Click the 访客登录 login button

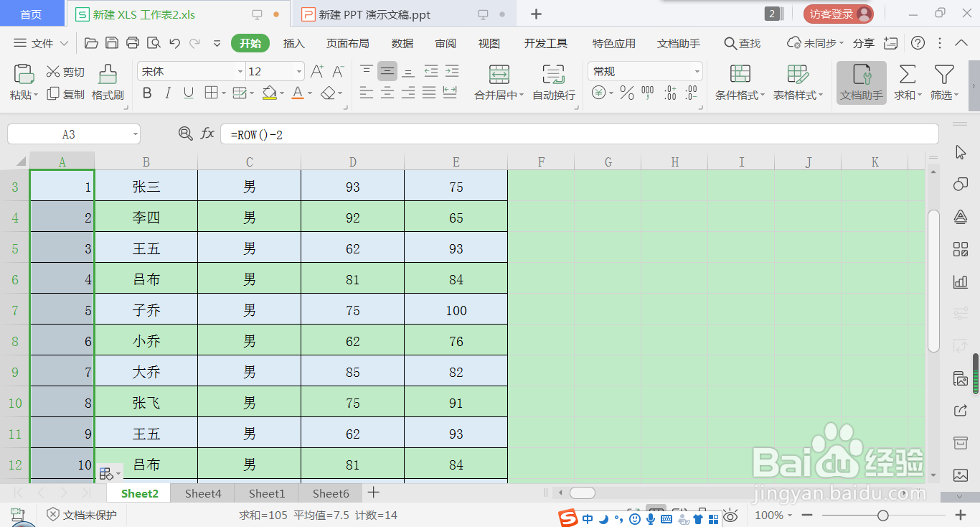click(837, 13)
